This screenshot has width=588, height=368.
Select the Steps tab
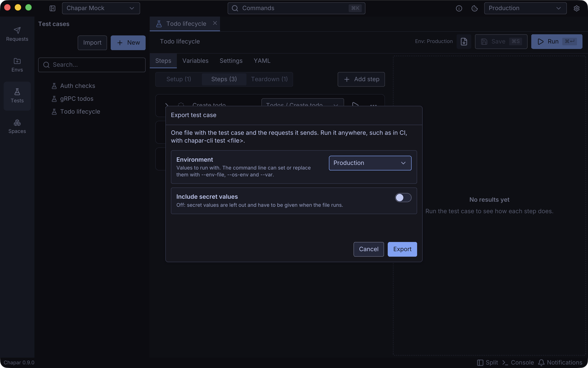point(163,61)
